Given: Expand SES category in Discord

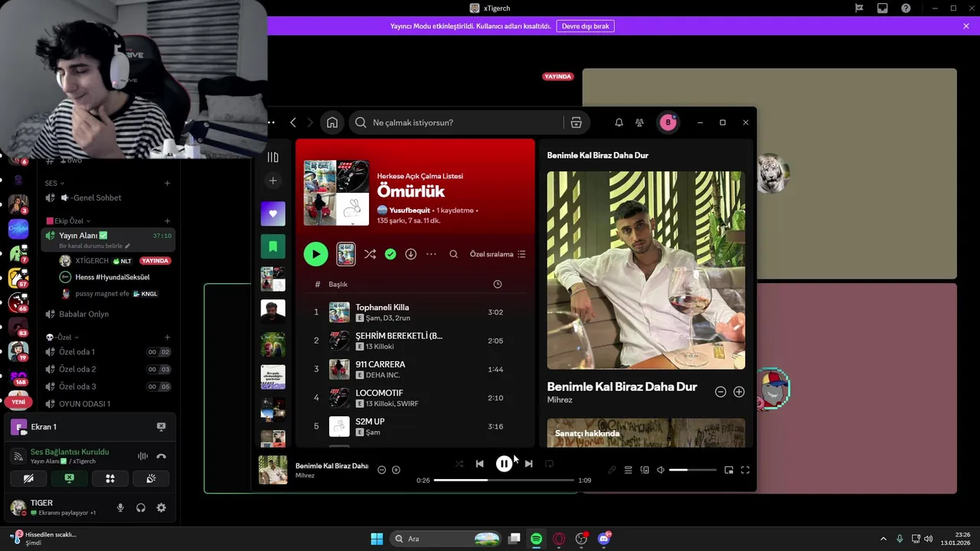Looking at the screenshot, I should pos(54,183).
